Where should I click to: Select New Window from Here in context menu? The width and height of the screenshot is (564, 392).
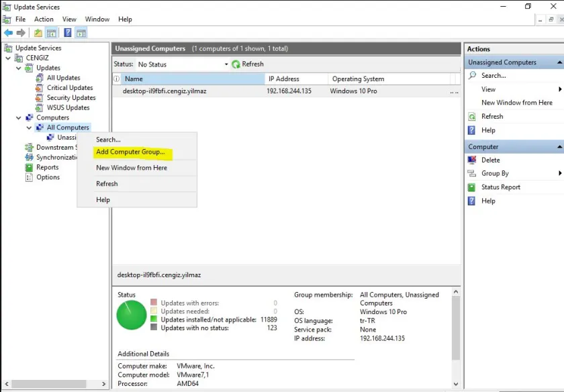pyautogui.click(x=132, y=168)
